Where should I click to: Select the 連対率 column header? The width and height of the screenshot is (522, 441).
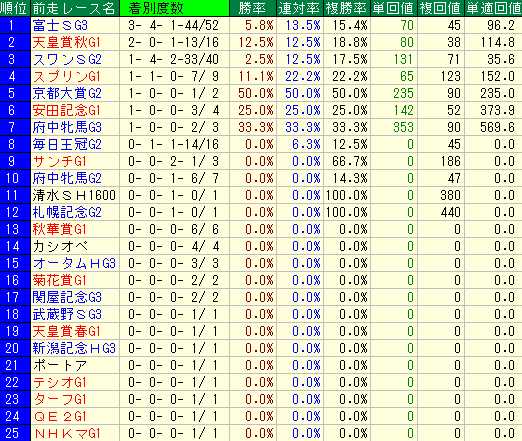tap(300, 8)
